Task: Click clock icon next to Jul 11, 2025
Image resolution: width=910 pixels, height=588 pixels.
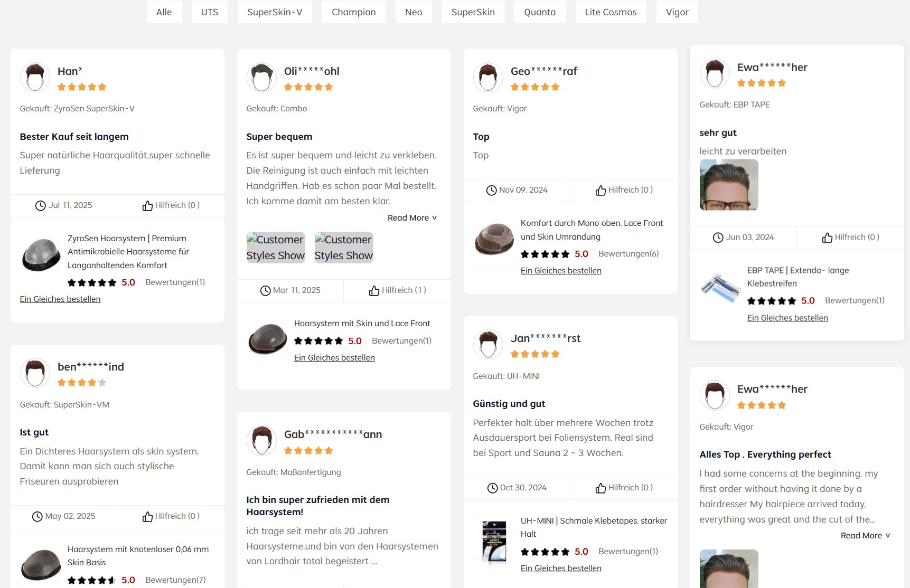Action: tap(40, 206)
